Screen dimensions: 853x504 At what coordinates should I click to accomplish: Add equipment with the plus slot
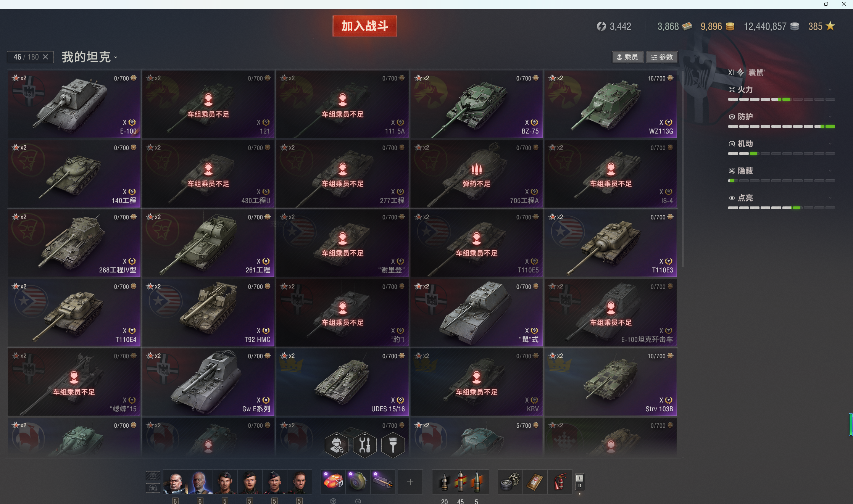pyautogui.click(x=410, y=482)
